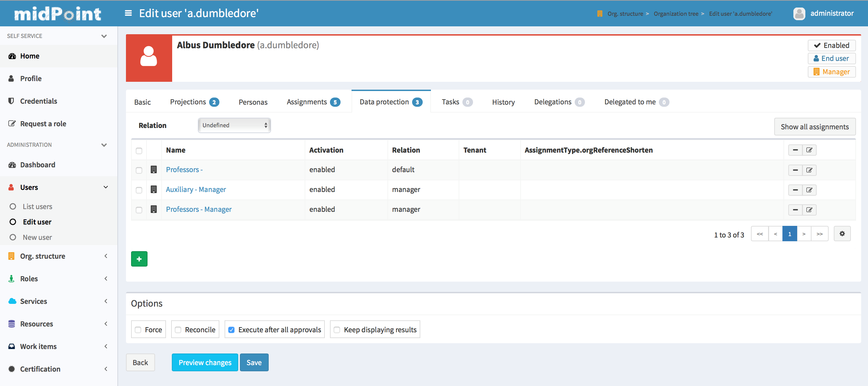This screenshot has width=868, height=386.
Task: Switch to the Delegations tab
Action: pos(559,102)
